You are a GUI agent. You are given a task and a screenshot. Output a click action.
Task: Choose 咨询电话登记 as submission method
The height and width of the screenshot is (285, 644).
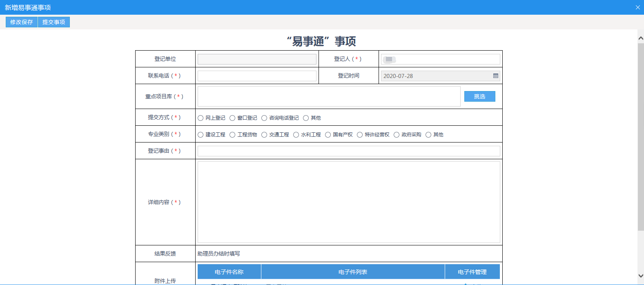pos(264,118)
